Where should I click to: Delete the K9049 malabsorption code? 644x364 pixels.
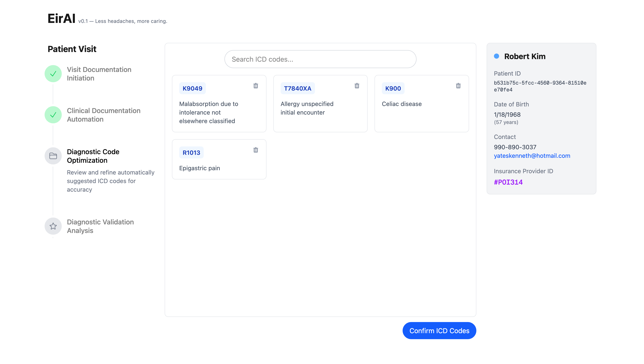pyautogui.click(x=256, y=86)
